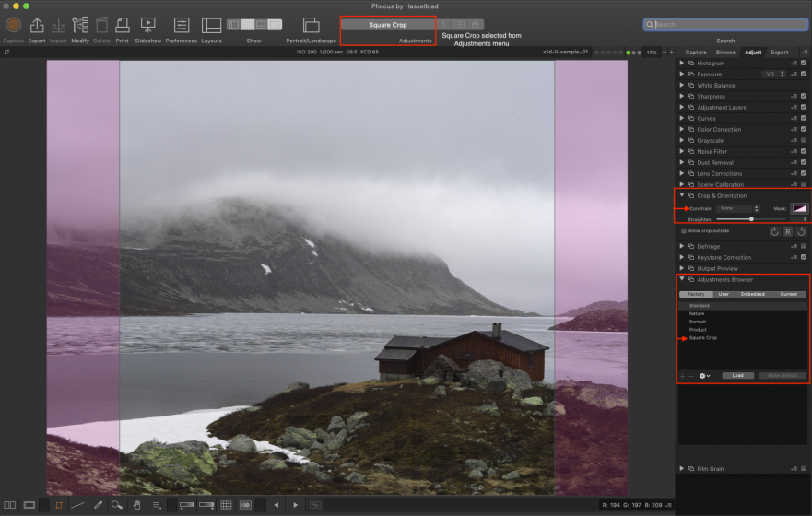Click the zoom in plus button

pyautogui.click(x=671, y=53)
